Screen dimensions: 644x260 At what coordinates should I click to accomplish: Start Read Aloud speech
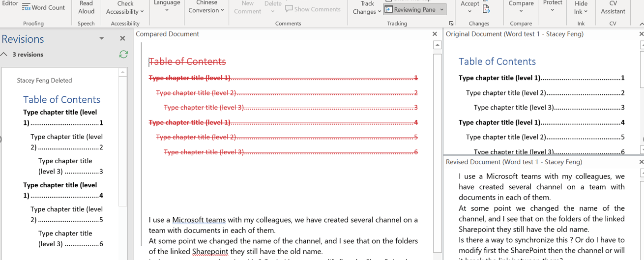(x=87, y=7)
